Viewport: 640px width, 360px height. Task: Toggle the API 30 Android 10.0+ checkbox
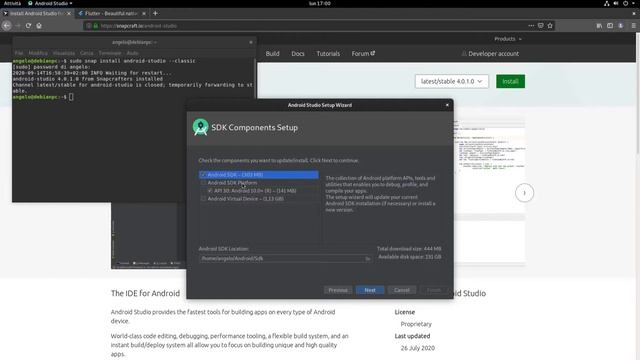pos(210,191)
